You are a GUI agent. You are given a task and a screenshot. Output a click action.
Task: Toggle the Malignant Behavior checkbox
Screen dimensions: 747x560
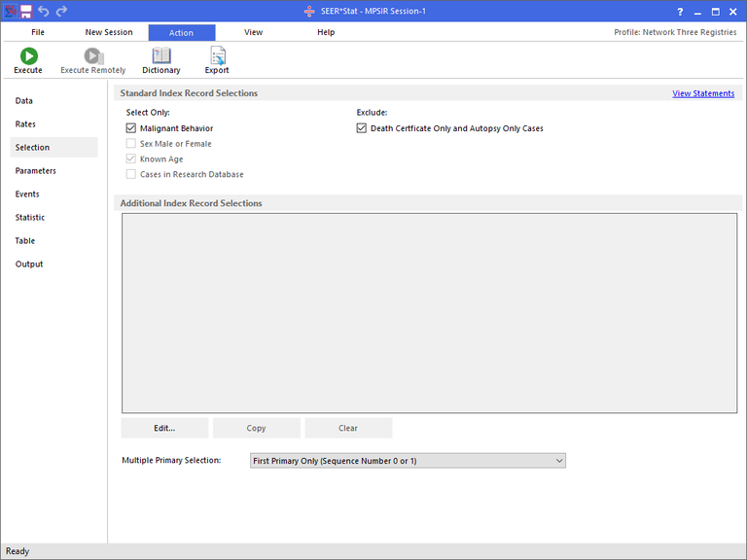pyautogui.click(x=131, y=128)
